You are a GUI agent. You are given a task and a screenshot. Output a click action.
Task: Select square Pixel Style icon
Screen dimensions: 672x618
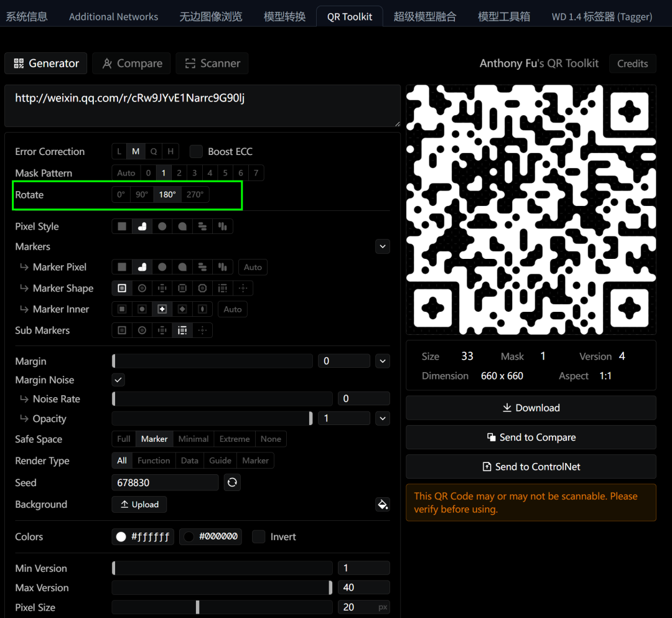pos(122,227)
